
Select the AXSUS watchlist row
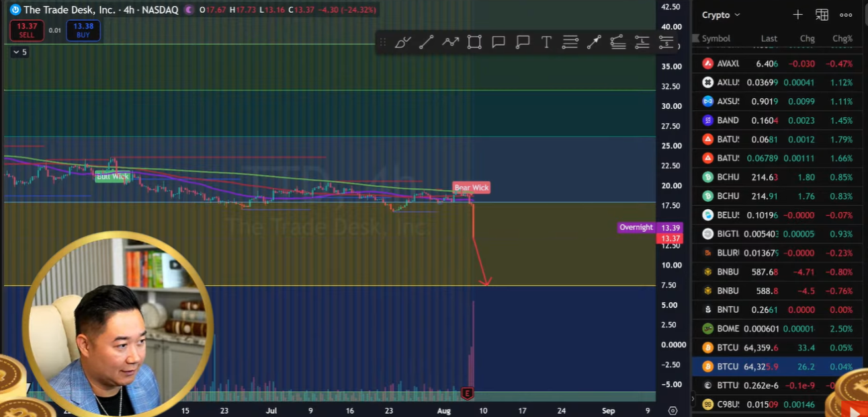coord(777,102)
